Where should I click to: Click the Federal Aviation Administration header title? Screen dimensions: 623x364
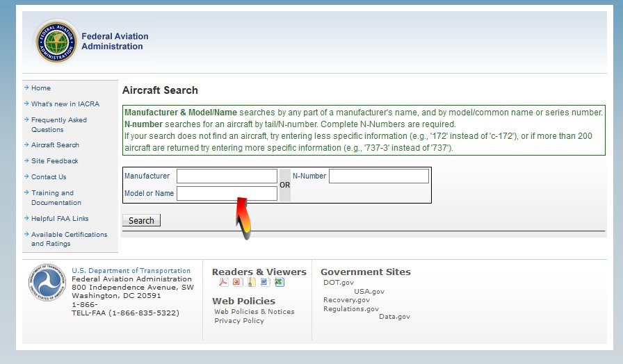[x=115, y=41]
